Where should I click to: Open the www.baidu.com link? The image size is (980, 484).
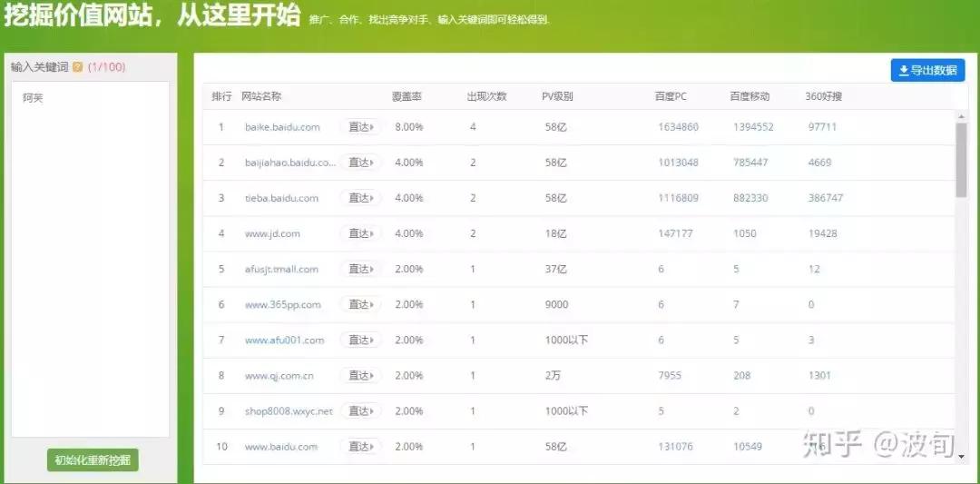[280, 447]
